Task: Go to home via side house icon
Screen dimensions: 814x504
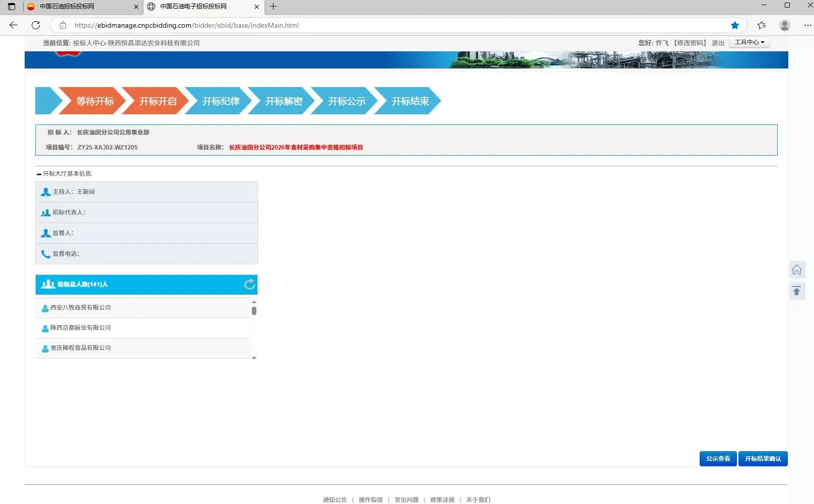Action: 797,270
